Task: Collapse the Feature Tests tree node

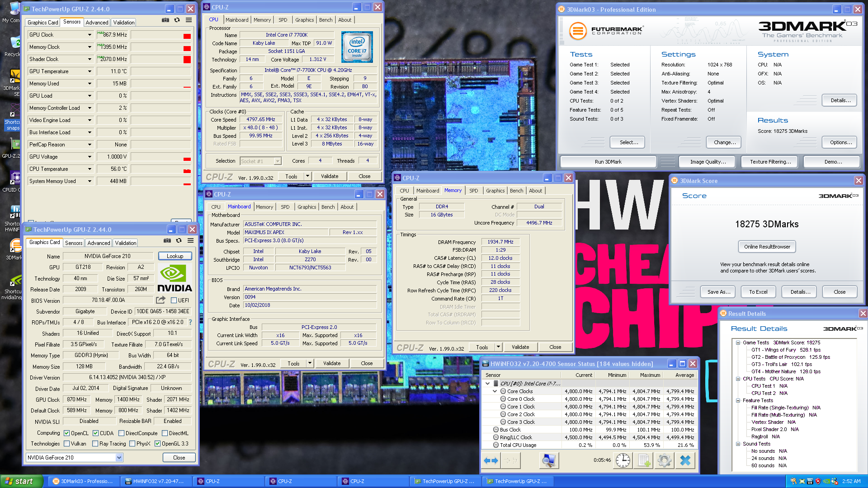Action: point(738,400)
